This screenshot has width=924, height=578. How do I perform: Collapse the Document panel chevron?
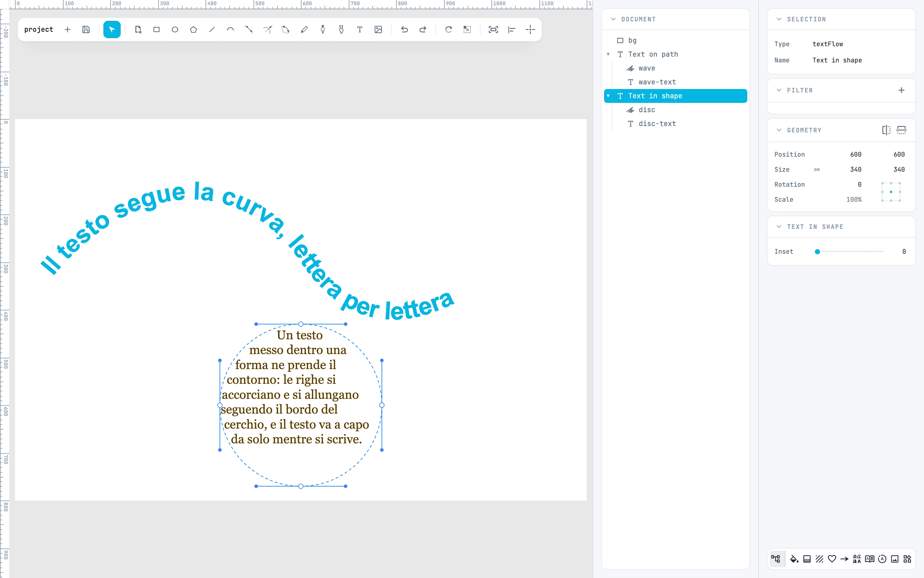point(613,19)
